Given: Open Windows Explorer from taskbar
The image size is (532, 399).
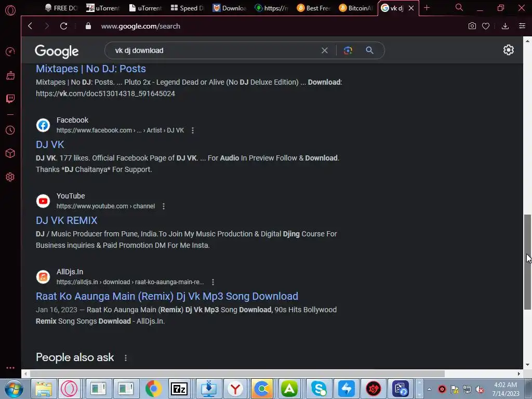Looking at the screenshot, I should click(x=44, y=389).
